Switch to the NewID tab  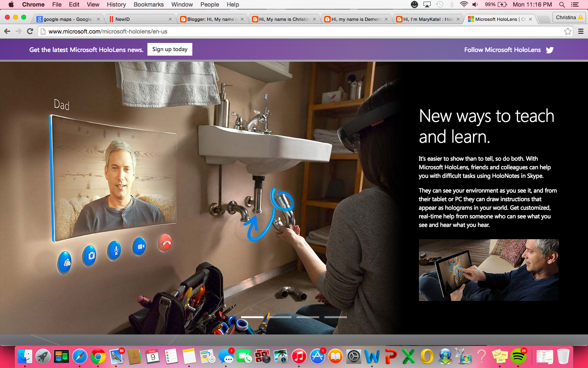coord(140,19)
